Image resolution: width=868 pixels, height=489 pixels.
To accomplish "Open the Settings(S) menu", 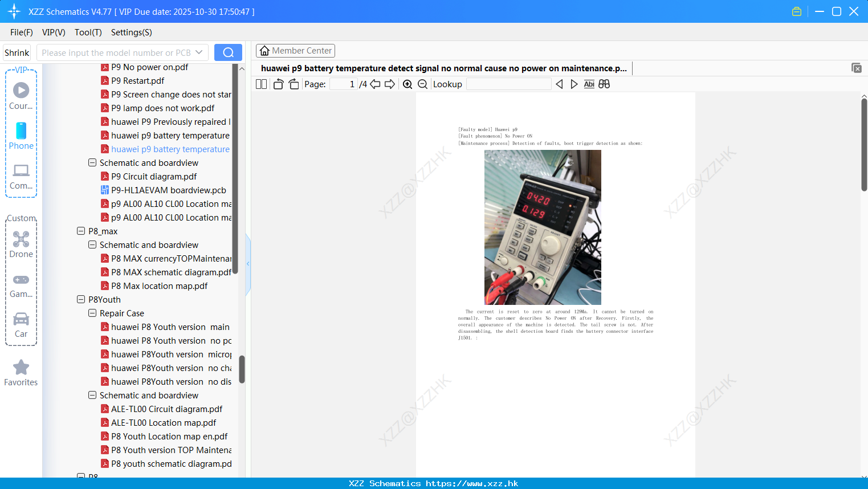I will (x=132, y=32).
